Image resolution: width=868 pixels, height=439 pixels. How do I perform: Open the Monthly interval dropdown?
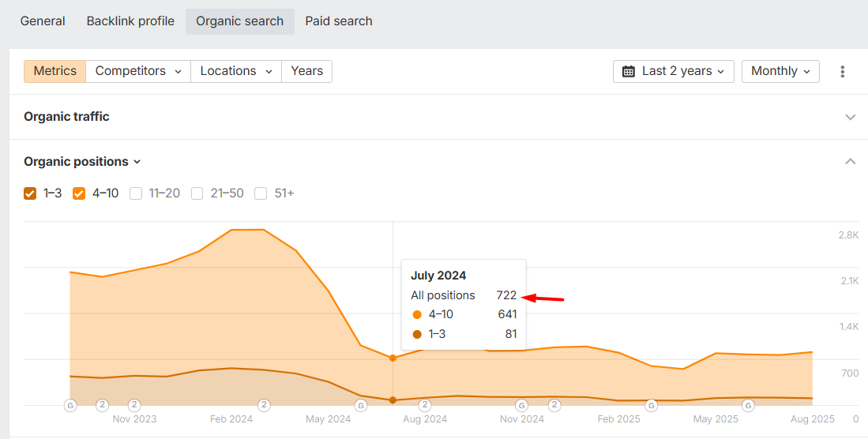click(780, 71)
